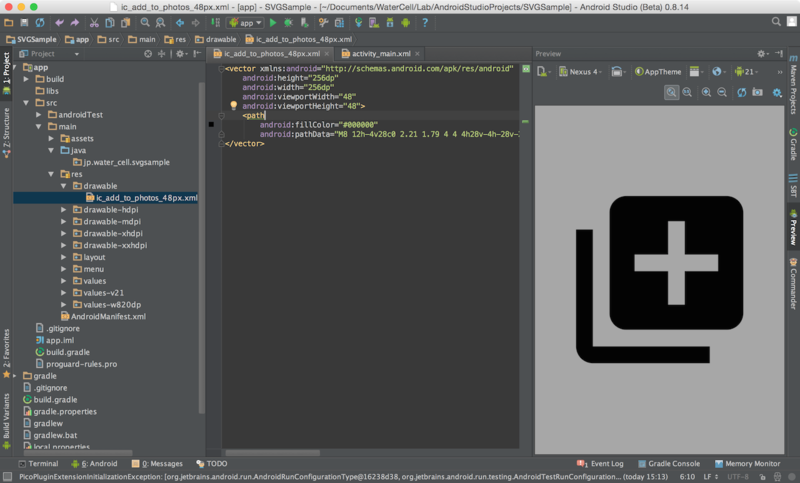Click the Synchronize refresh icon in main toolbar
Screen dimensions: 800x483
[x=40, y=22]
